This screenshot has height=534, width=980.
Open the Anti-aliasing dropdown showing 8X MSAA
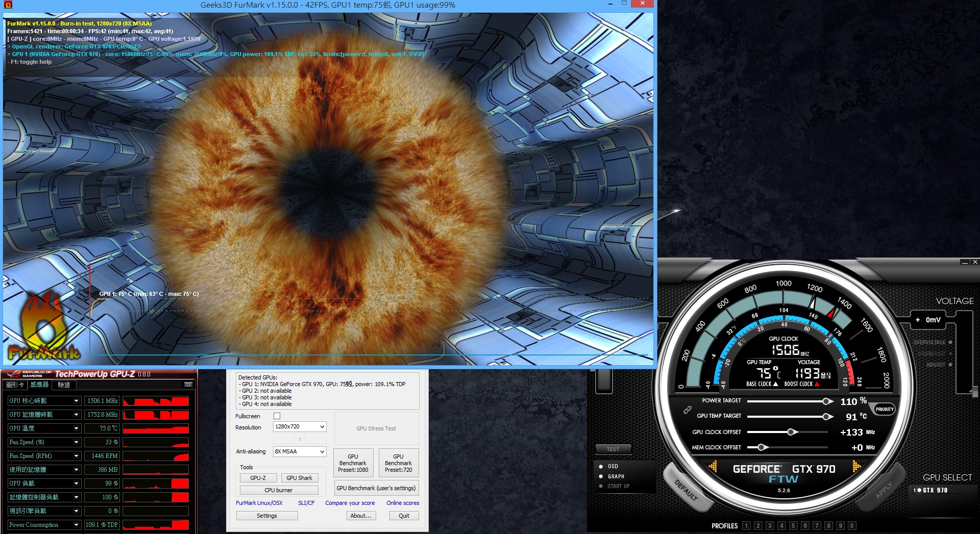(300, 451)
